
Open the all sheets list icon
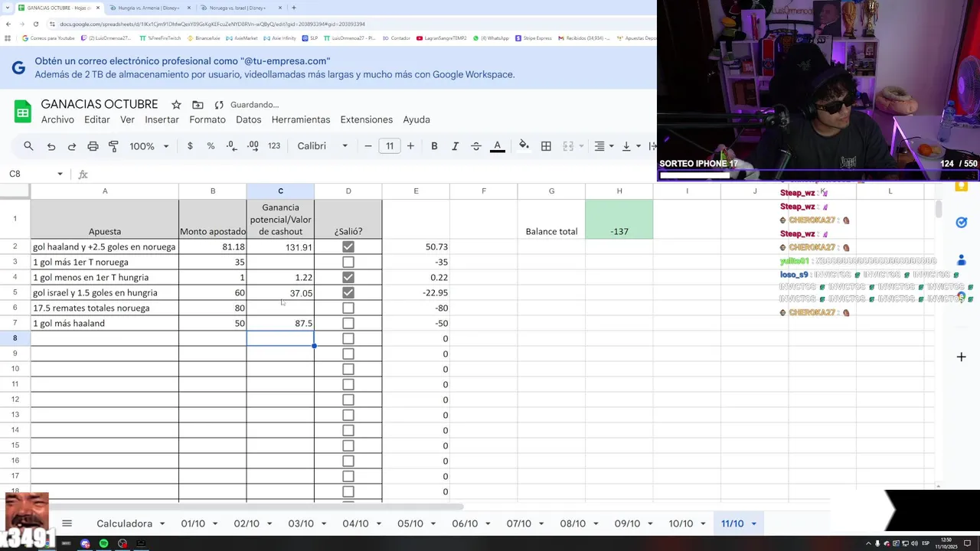tap(67, 523)
